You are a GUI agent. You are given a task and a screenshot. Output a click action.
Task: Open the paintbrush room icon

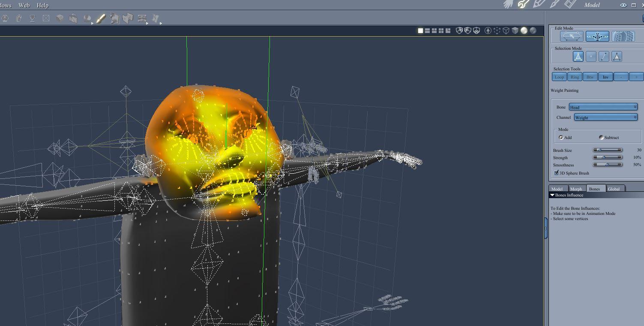[554, 4]
